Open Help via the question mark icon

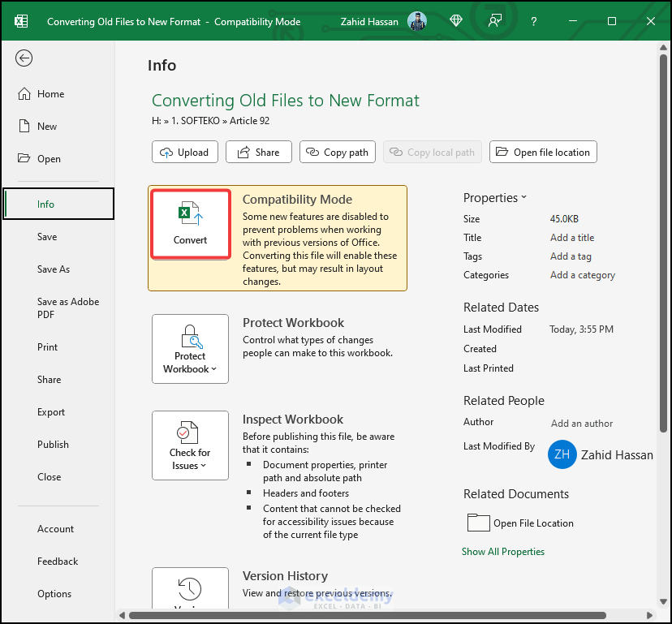coord(533,21)
